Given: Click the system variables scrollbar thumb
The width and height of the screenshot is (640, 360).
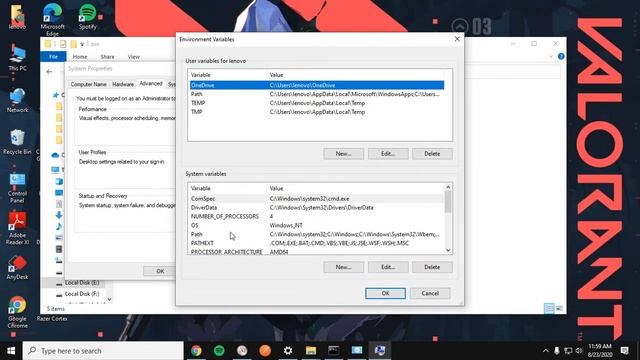Looking at the screenshot, I should coord(448,202).
